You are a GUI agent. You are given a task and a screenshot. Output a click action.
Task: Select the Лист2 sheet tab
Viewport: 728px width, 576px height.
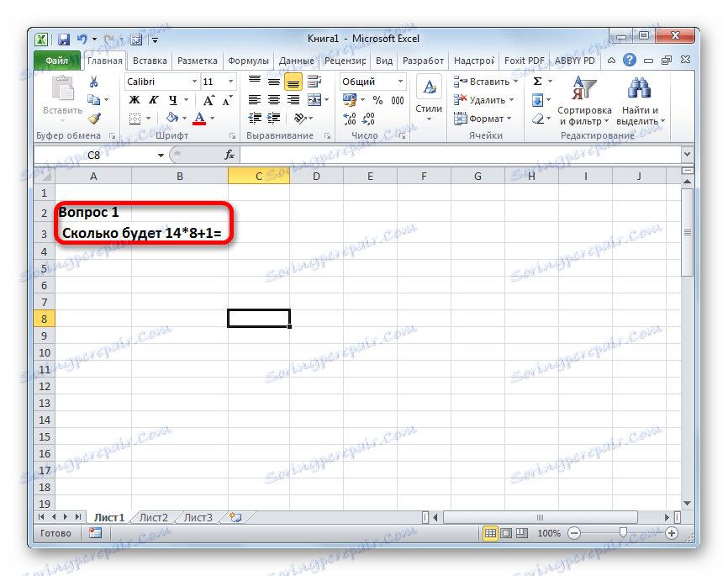click(x=154, y=517)
